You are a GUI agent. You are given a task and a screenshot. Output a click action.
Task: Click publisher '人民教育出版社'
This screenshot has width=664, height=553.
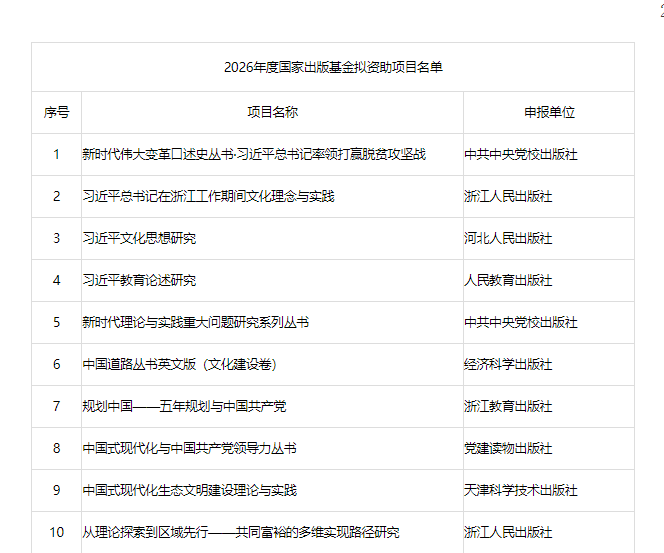coord(508,280)
